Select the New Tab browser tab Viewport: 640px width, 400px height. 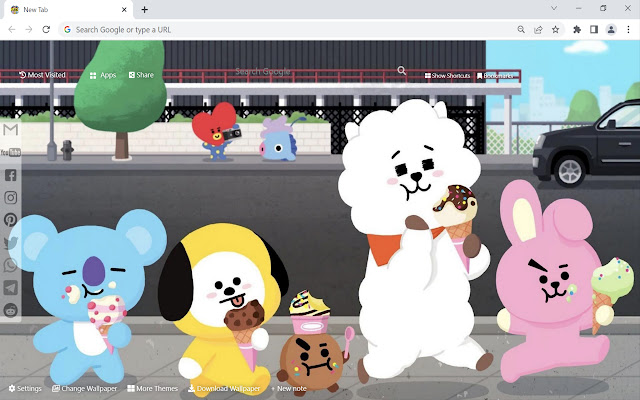tap(68, 9)
